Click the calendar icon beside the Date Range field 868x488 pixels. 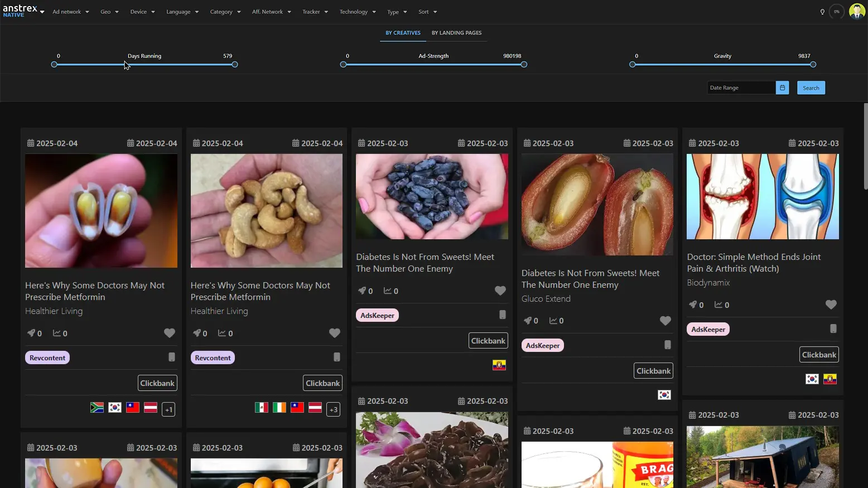pos(782,88)
